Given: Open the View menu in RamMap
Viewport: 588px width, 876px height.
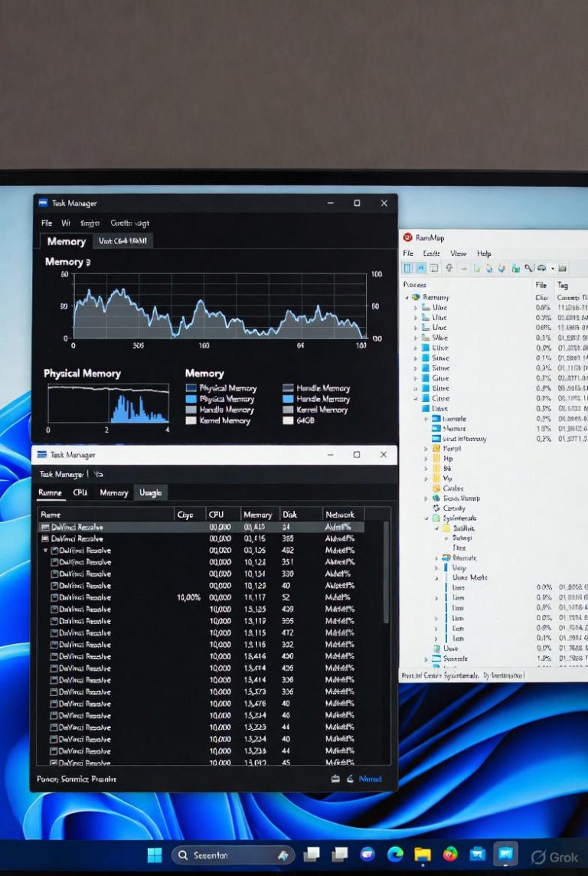Looking at the screenshot, I should tap(458, 253).
